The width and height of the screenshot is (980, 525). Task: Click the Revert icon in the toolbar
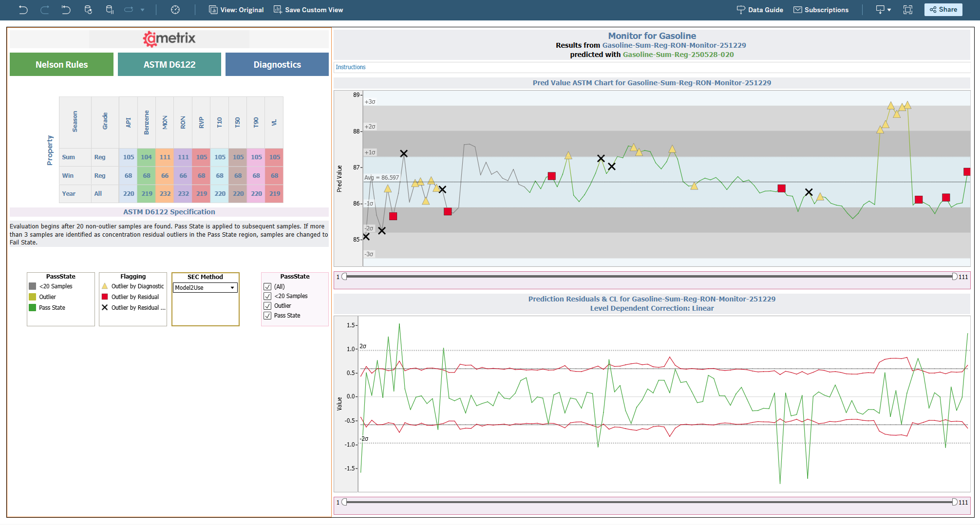[x=66, y=10]
